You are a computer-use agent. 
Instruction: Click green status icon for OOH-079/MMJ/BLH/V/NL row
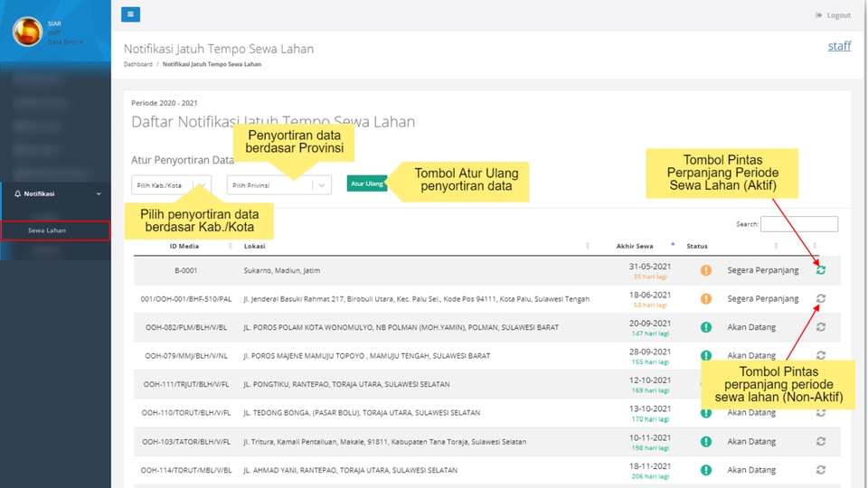[706, 355]
